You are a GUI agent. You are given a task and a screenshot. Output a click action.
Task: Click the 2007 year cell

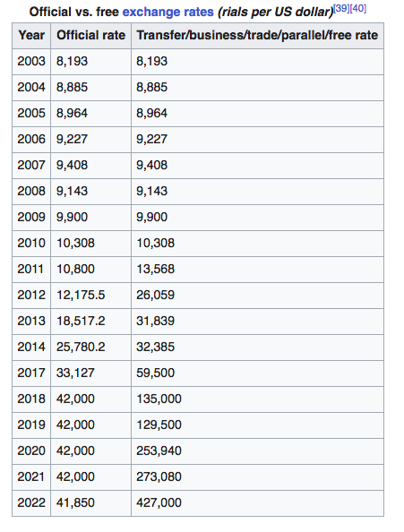click(31, 165)
